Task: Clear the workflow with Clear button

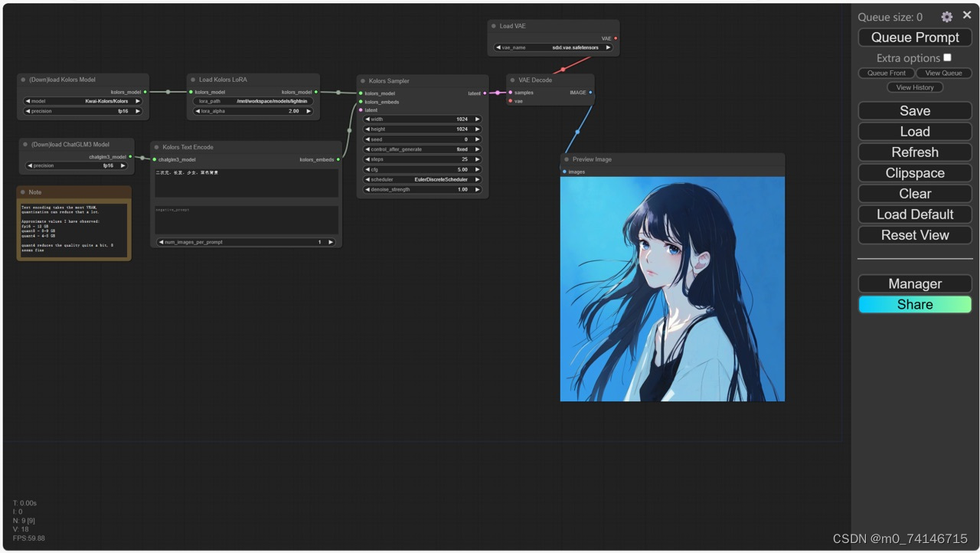Action: 915,193
